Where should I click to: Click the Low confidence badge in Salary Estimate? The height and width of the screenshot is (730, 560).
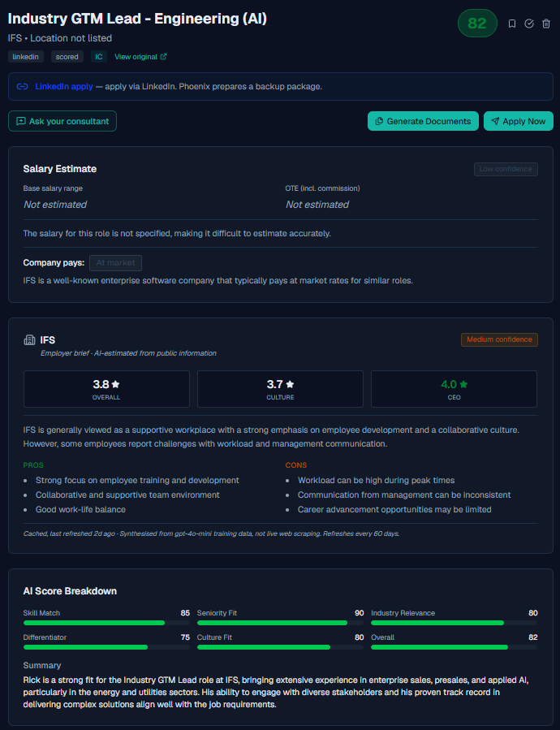pos(506,169)
